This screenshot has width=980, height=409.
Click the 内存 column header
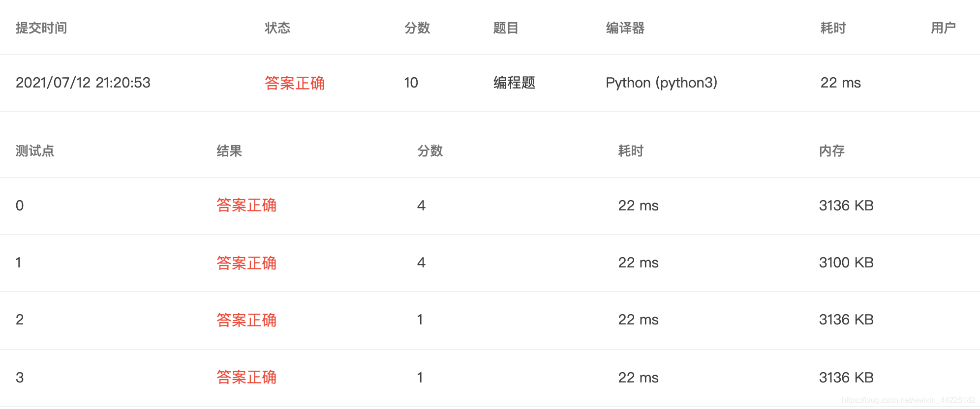(832, 151)
